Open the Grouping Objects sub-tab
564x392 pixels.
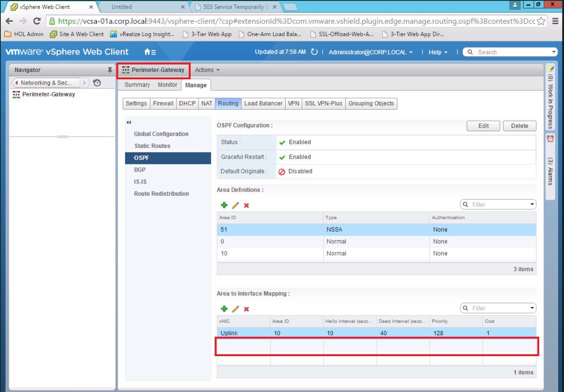(371, 103)
